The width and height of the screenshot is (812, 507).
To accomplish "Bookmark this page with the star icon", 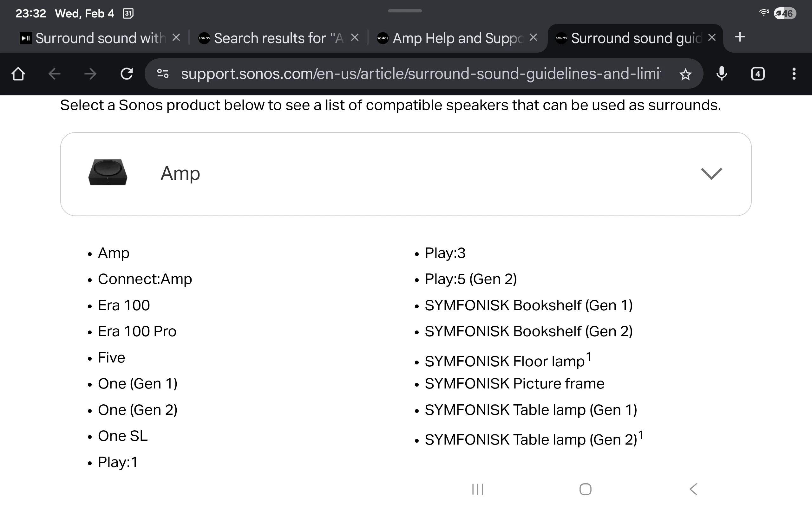I will click(685, 74).
